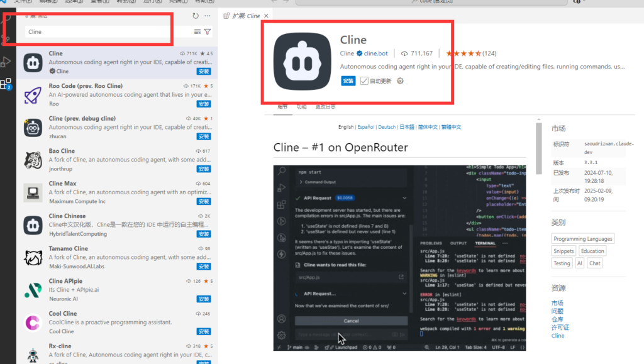
Task: Close the 扩展: Cline editor tab
Action: coord(266,16)
